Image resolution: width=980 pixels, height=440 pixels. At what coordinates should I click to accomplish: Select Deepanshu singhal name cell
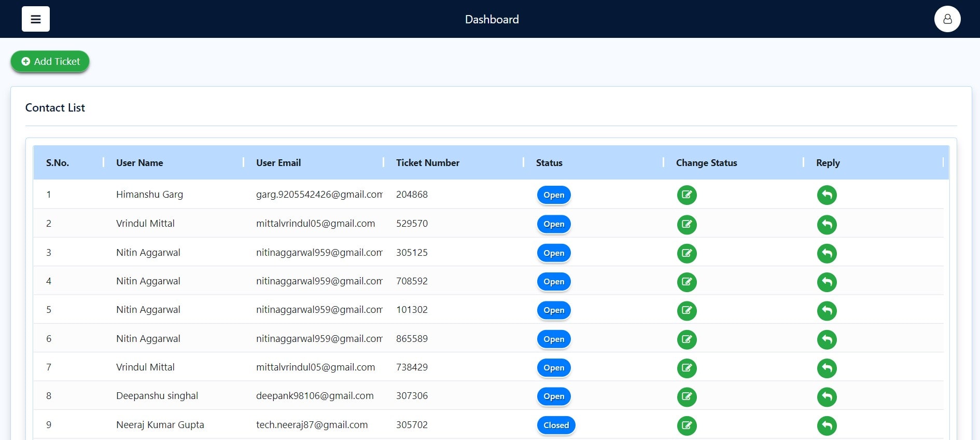click(157, 396)
